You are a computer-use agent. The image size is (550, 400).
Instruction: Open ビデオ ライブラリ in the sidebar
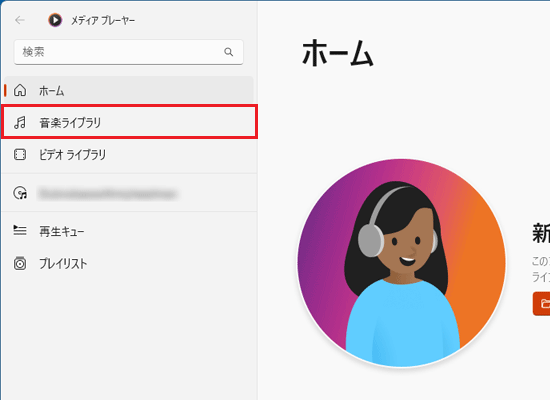129,154
